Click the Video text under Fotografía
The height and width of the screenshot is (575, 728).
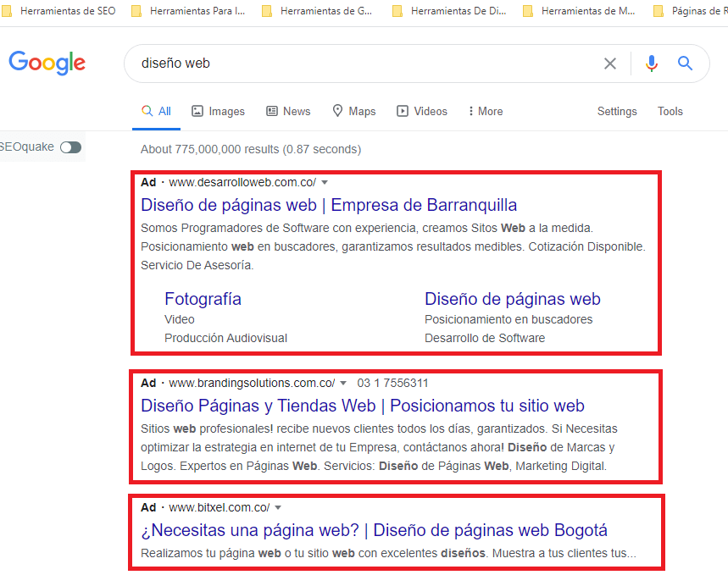[179, 319]
